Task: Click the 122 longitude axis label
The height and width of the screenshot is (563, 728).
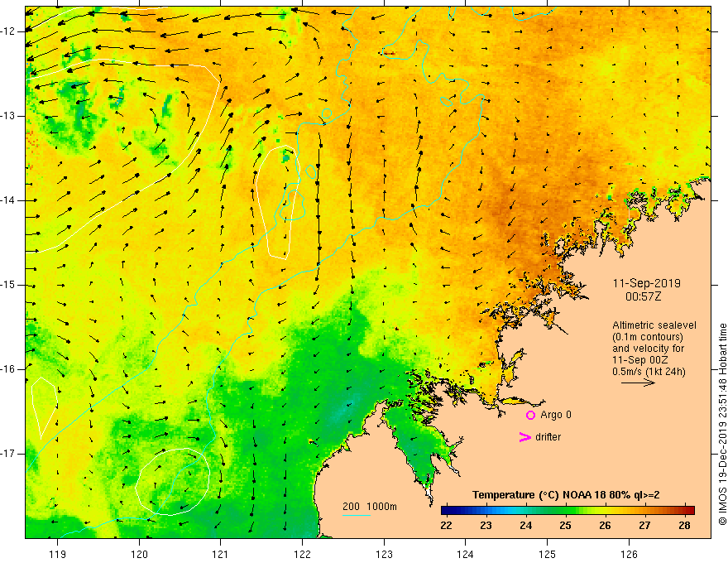Action: point(302,554)
